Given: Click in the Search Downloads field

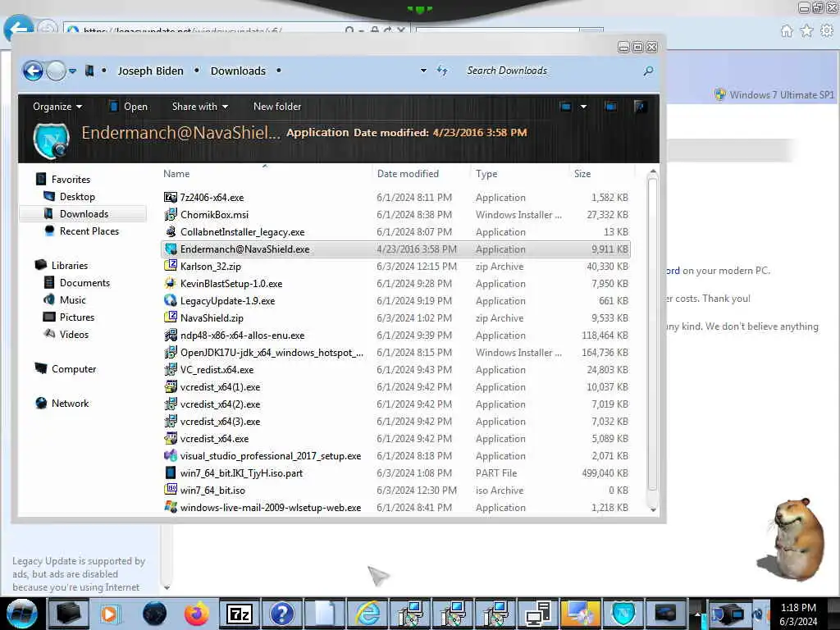Looking at the screenshot, I should point(552,71).
